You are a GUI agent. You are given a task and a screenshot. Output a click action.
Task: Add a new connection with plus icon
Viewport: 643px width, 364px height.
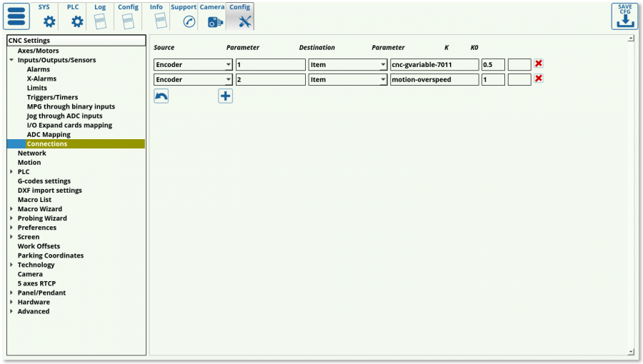(225, 96)
